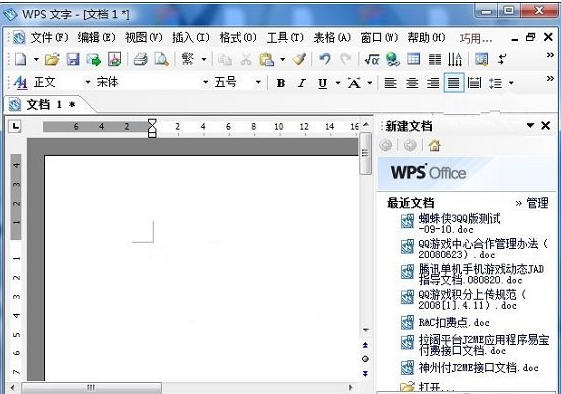This screenshot has height=394, width=561.
Task: Align text right
Action: (433, 83)
